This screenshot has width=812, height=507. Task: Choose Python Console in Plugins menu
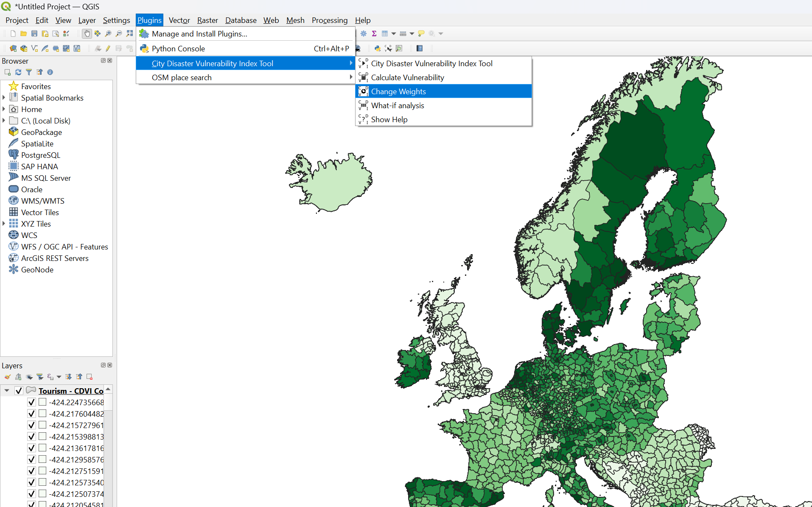click(x=246, y=48)
